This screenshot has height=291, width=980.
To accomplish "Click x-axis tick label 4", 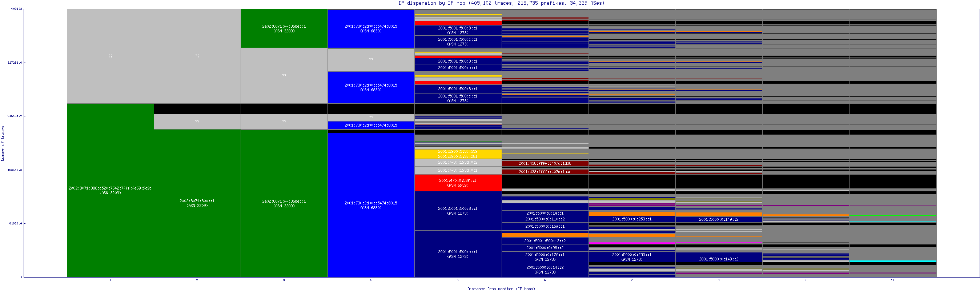I will click(370, 280).
